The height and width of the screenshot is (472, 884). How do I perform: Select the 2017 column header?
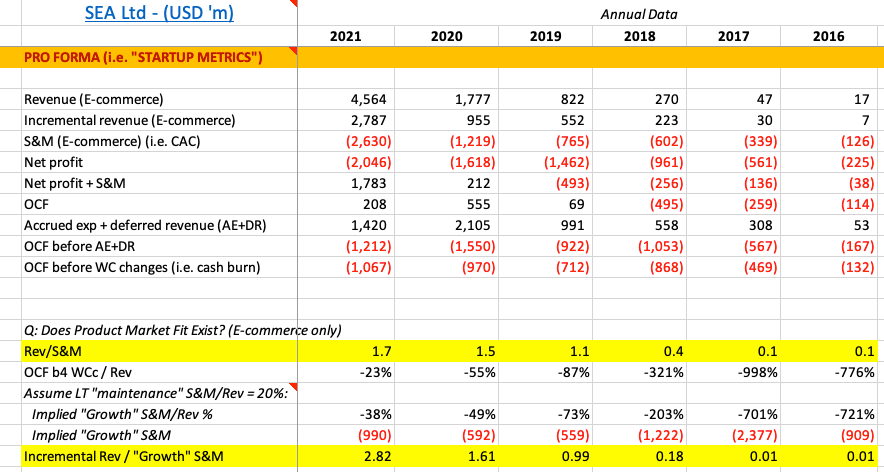[x=734, y=37]
